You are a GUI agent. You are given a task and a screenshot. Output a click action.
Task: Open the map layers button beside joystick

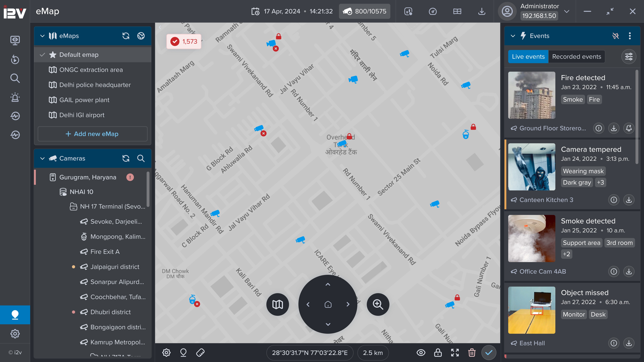pos(278,304)
